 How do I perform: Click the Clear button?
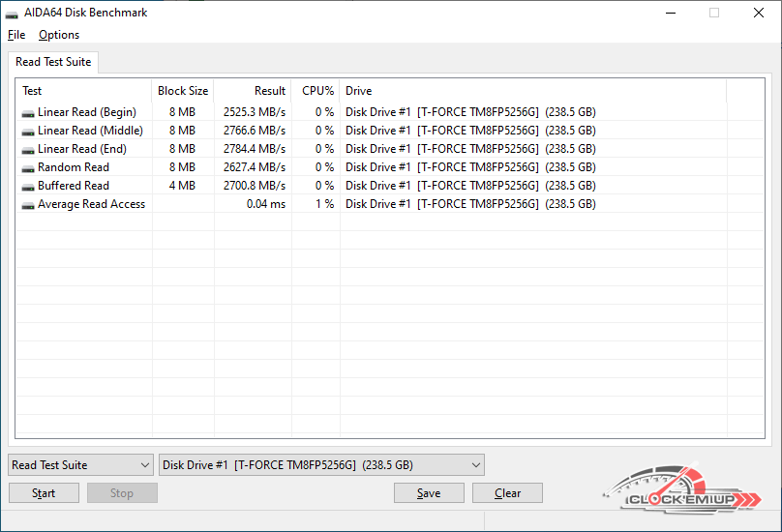(x=507, y=493)
